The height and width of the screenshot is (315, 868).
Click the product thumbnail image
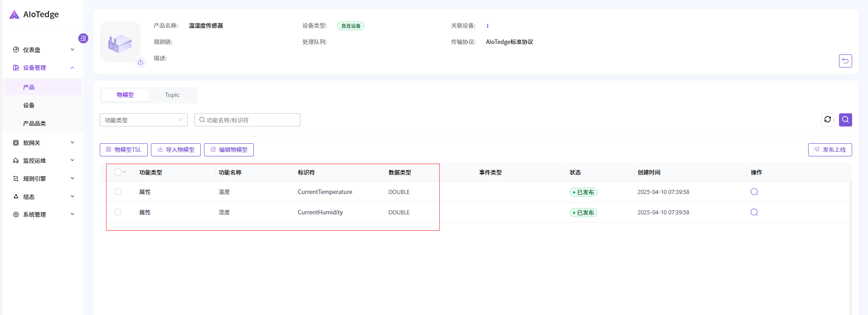pyautogui.click(x=120, y=42)
